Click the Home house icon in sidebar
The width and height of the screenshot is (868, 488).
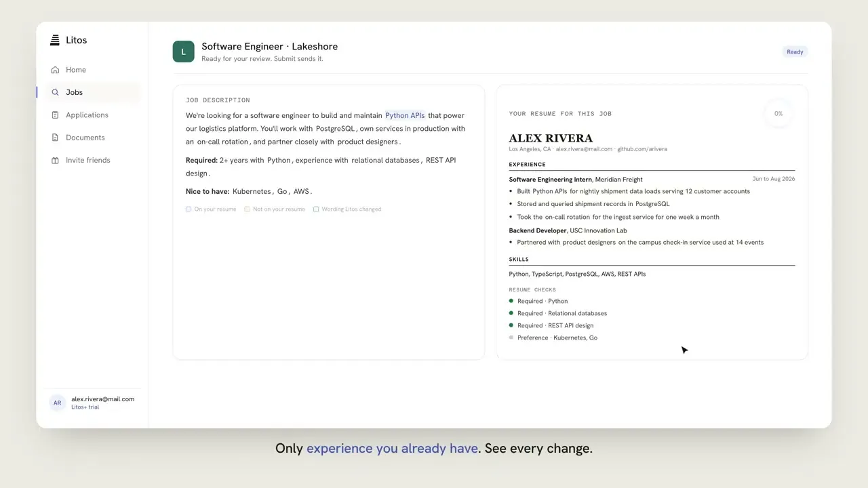click(55, 70)
